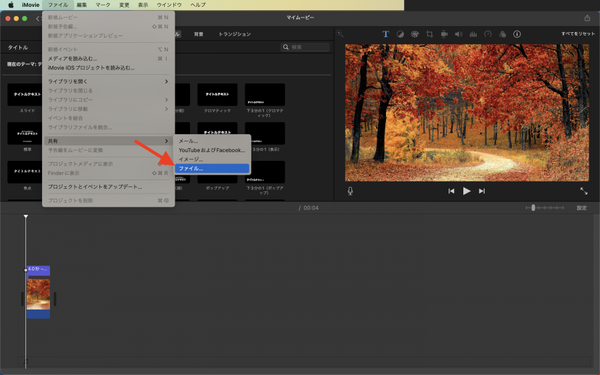Screen dimensions: 600x375
Task: Open the マーク menu
Action: (x=103, y=5)
